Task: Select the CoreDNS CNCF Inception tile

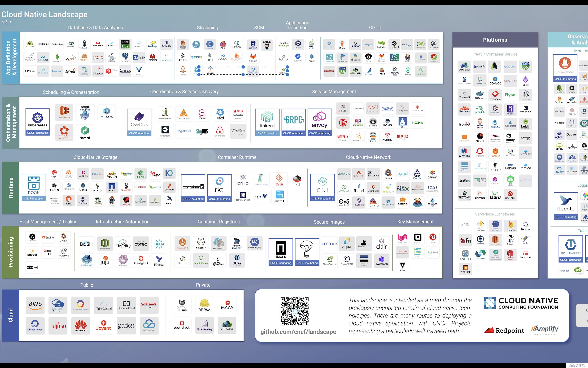Action: 139,122
